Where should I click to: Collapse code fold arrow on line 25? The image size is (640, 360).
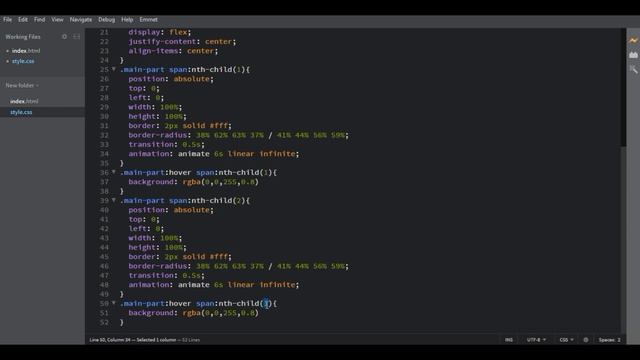point(114,69)
